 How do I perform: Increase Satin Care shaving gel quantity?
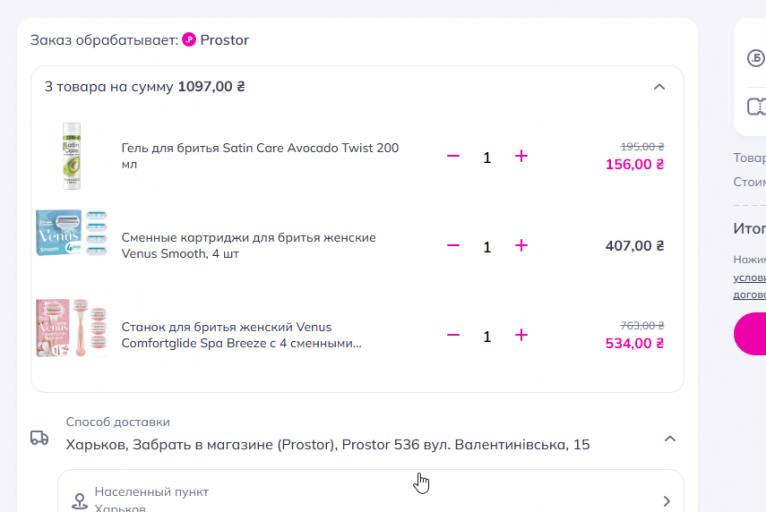[x=520, y=157]
